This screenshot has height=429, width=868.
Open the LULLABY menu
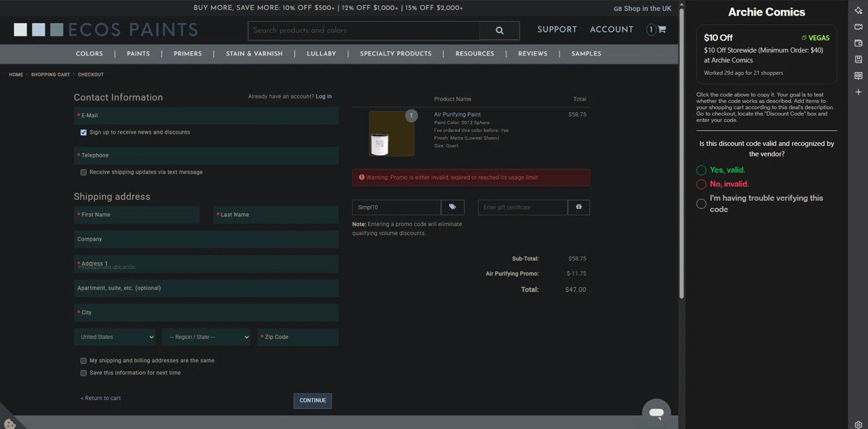(x=321, y=54)
